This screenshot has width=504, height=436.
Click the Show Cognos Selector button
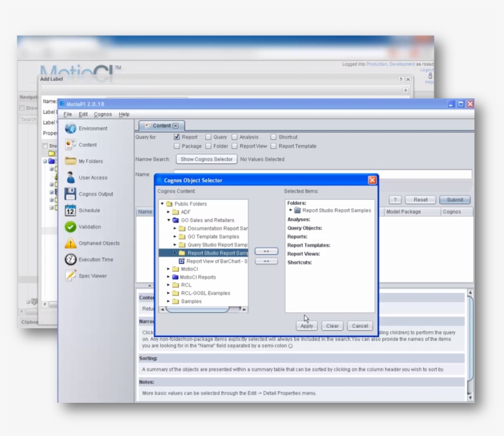point(207,159)
